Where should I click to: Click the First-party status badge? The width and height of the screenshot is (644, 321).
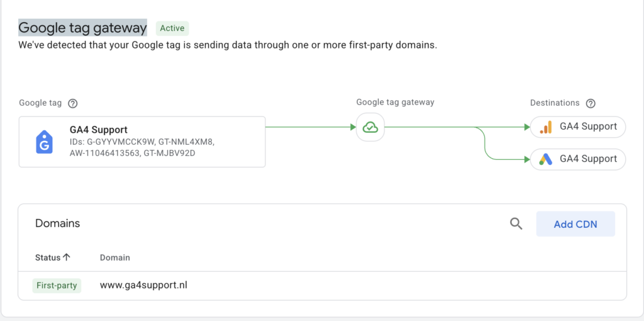[x=57, y=286]
